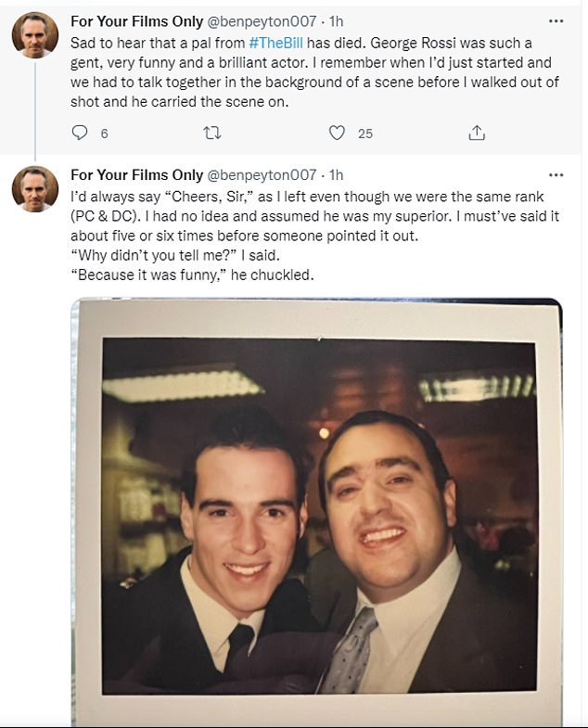Reply to the George Rossi tribute tweet
The image size is (588, 728).
coord(79,134)
